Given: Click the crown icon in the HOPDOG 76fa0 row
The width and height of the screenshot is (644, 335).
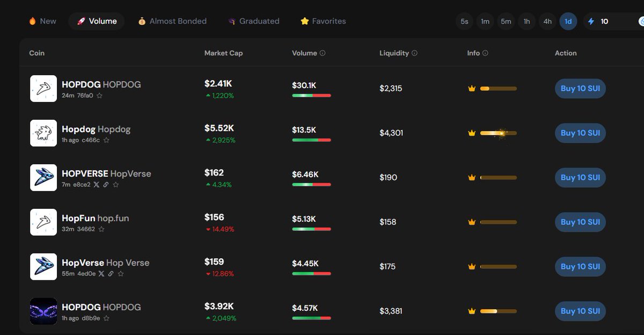Looking at the screenshot, I should click(472, 89).
